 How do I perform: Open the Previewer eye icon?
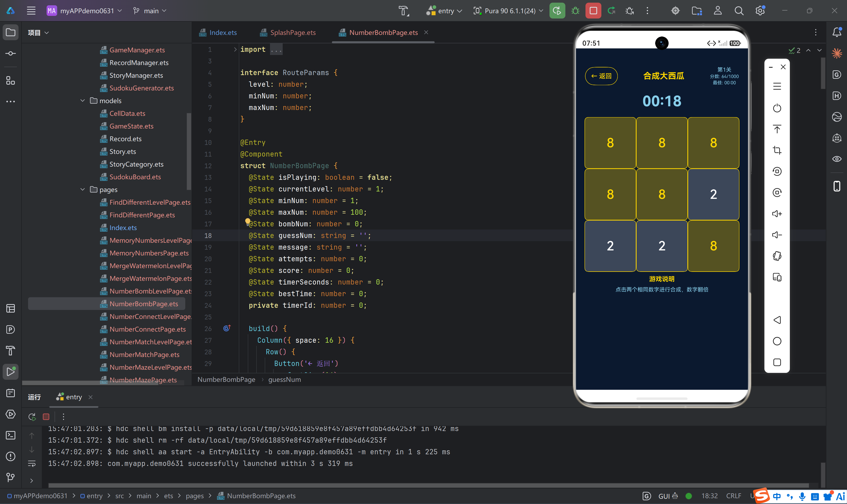pyautogui.click(x=837, y=159)
